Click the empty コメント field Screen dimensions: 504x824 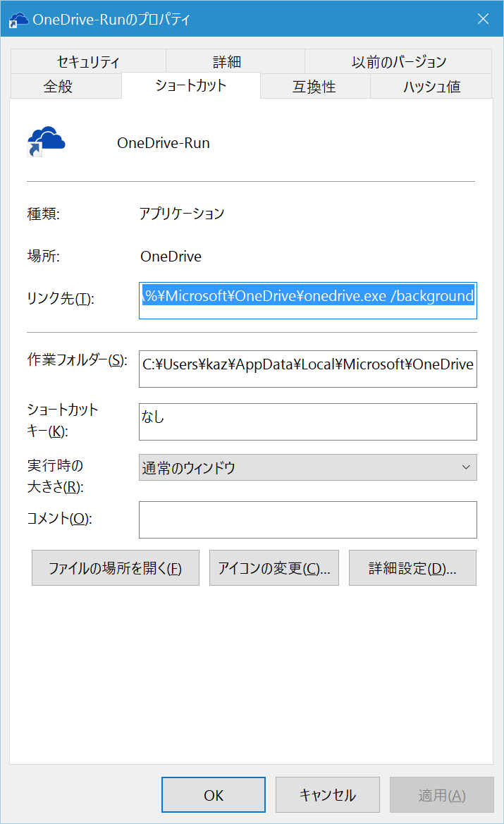point(307,519)
